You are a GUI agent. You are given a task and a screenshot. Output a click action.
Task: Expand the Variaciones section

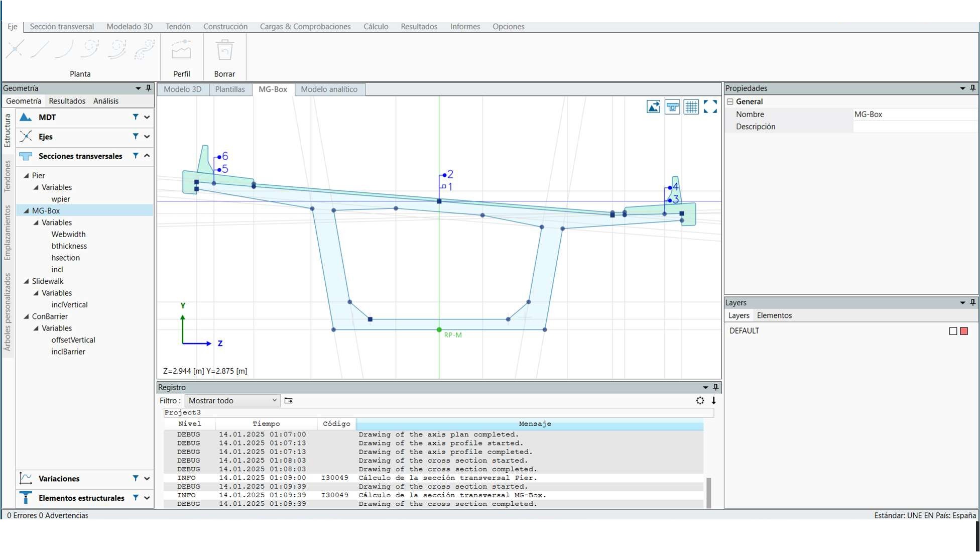[x=147, y=478]
